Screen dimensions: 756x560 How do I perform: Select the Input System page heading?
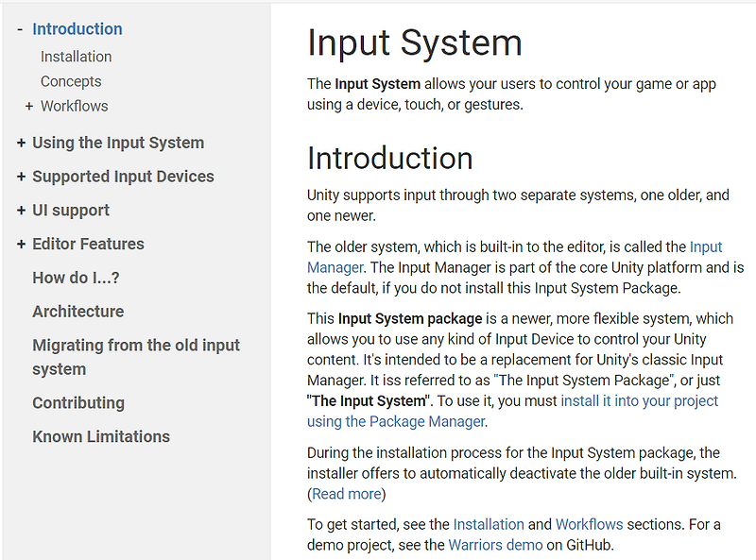point(414,43)
